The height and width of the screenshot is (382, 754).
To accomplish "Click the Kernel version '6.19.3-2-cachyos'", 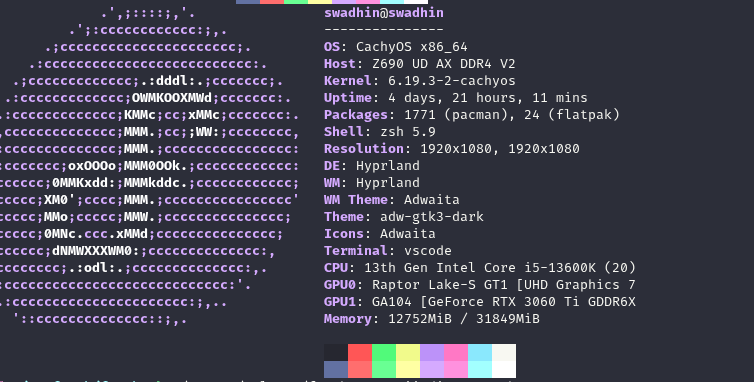I will 452,80.
